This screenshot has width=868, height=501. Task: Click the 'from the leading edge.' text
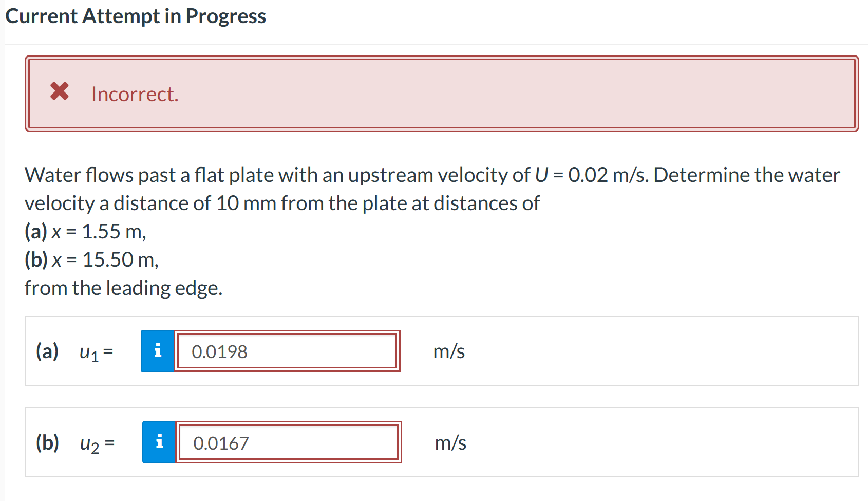[x=124, y=288]
